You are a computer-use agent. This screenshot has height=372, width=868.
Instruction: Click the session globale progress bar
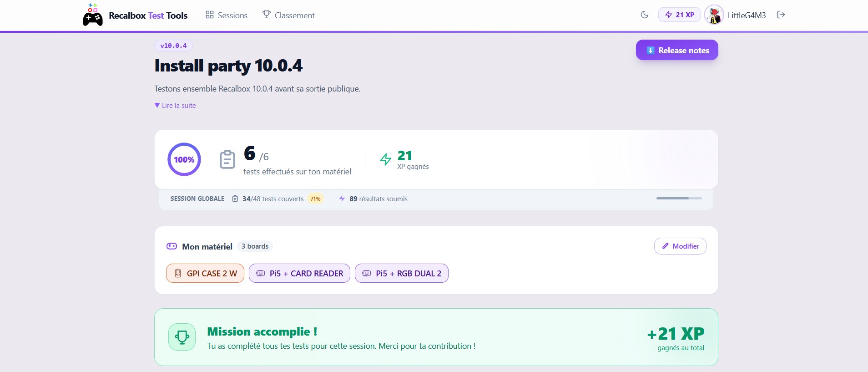tap(679, 199)
